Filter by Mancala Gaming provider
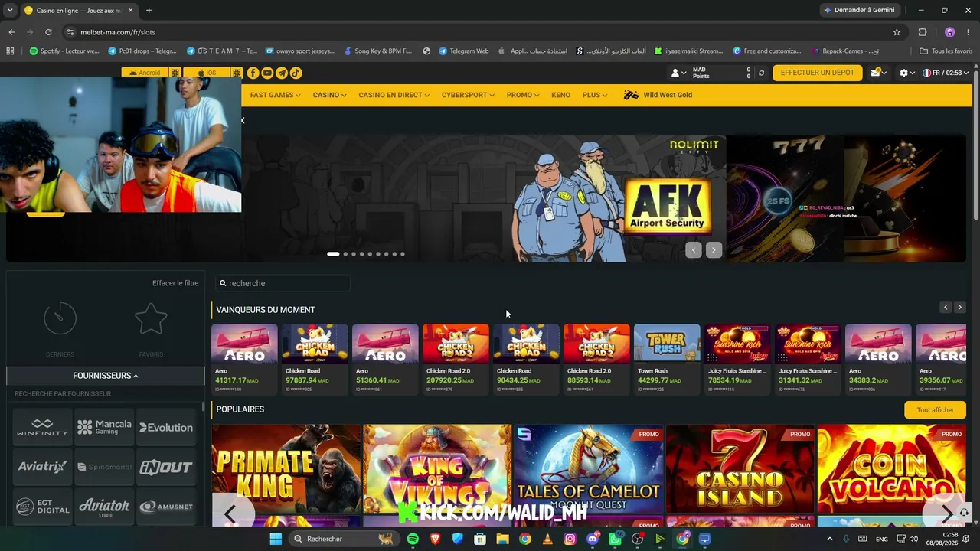The image size is (980, 551). [x=104, y=427]
